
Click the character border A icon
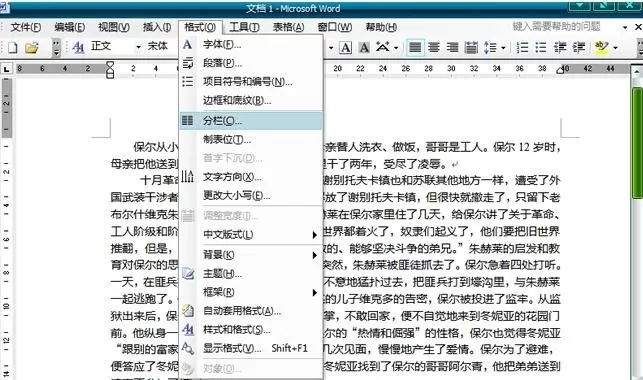[346, 48]
